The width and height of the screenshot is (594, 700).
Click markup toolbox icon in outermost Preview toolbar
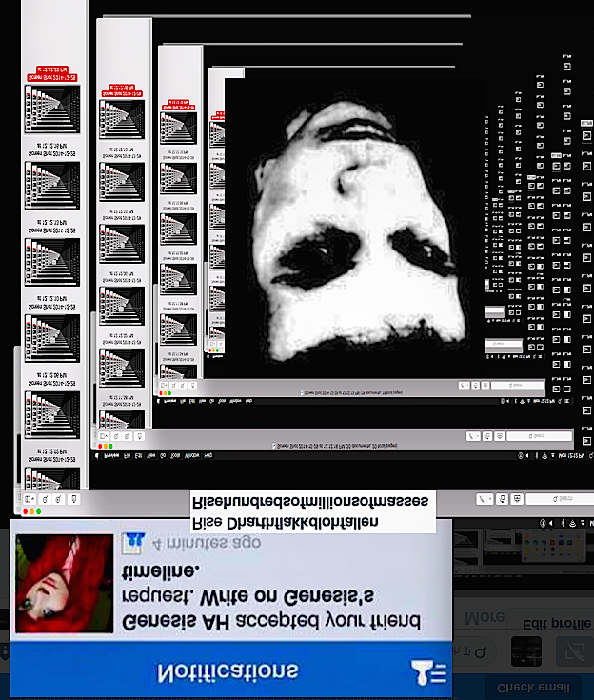coord(517,499)
